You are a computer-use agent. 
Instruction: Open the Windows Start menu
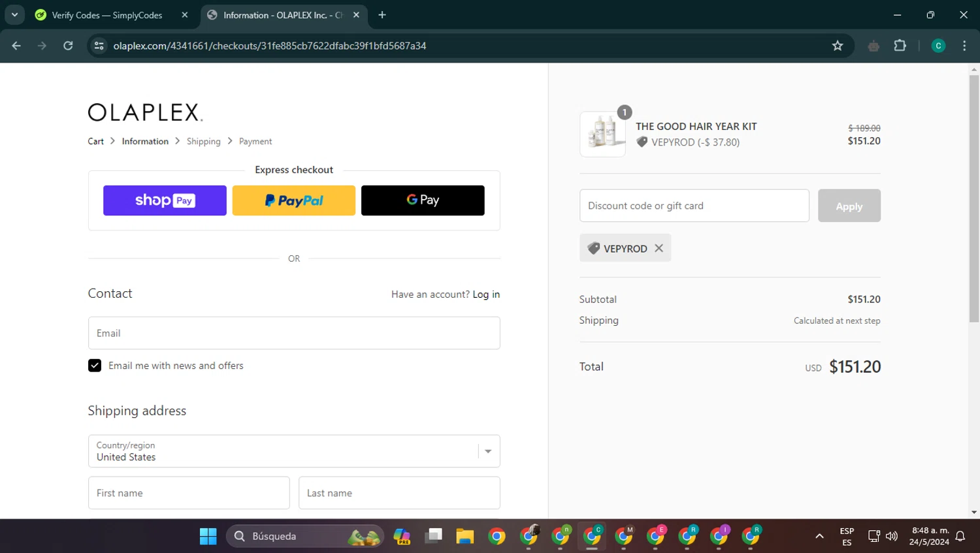pyautogui.click(x=208, y=536)
